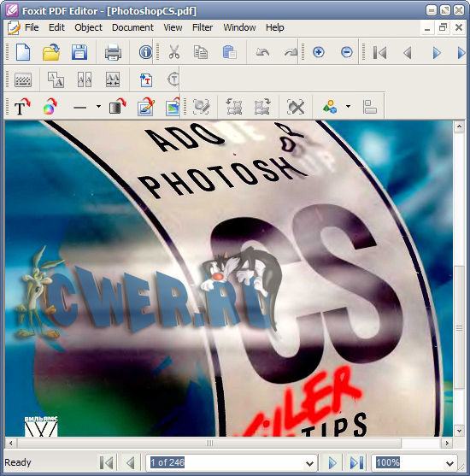Screen dimensions: 470x476
Task: Open the shapes tool dropdown arrow
Action: click(x=349, y=107)
